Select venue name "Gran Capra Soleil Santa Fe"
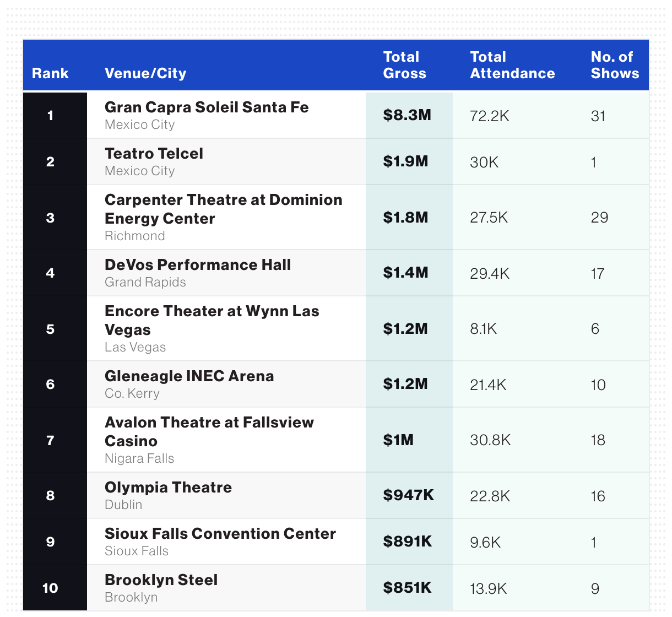Viewport: 672px width, 617px height. (207, 107)
